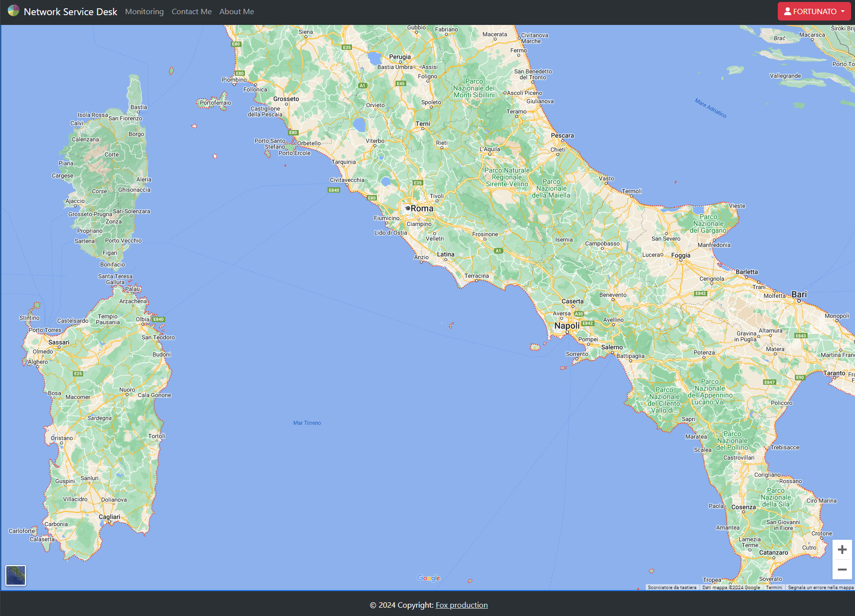
Task: Open the About Me page
Action: click(237, 12)
